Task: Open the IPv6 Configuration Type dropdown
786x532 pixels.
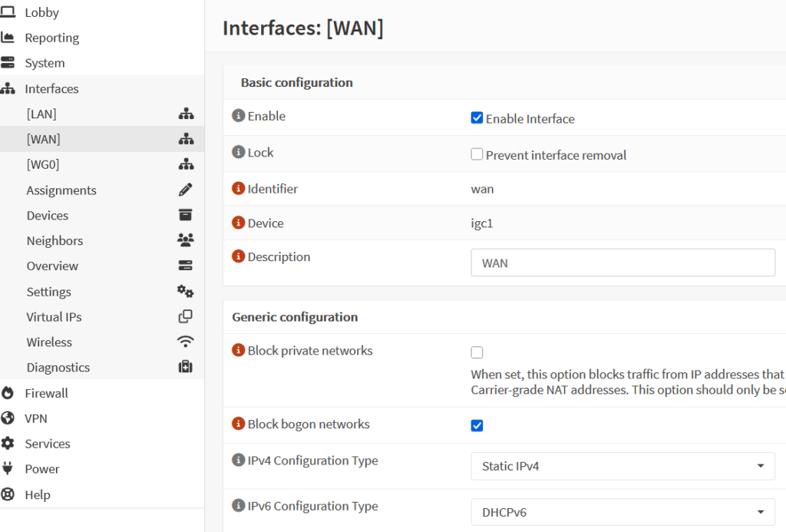Action: (x=623, y=511)
